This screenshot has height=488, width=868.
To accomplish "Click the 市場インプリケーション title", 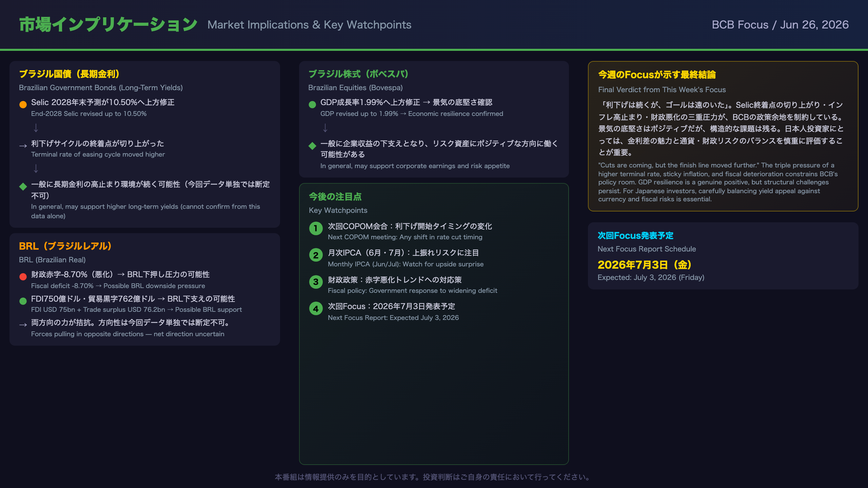I will point(108,25).
